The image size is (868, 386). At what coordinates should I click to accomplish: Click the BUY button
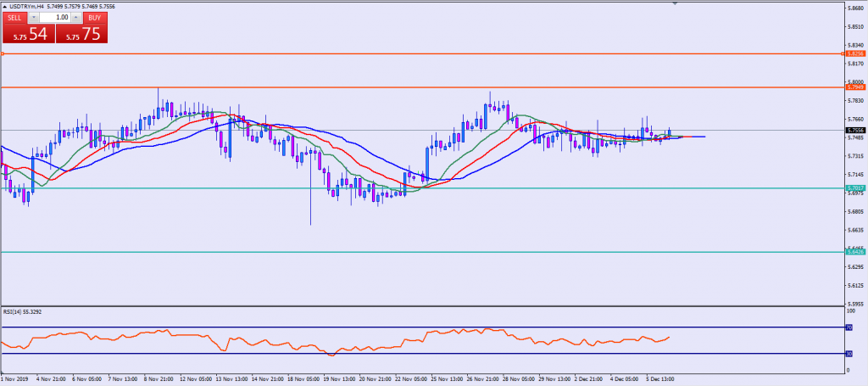[x=94, y=17]
